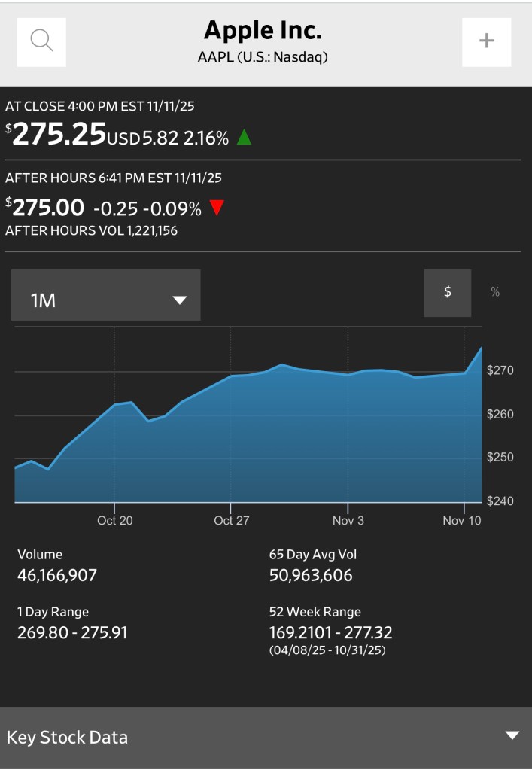Click the $270 price axis label

[x=500, y=370]
